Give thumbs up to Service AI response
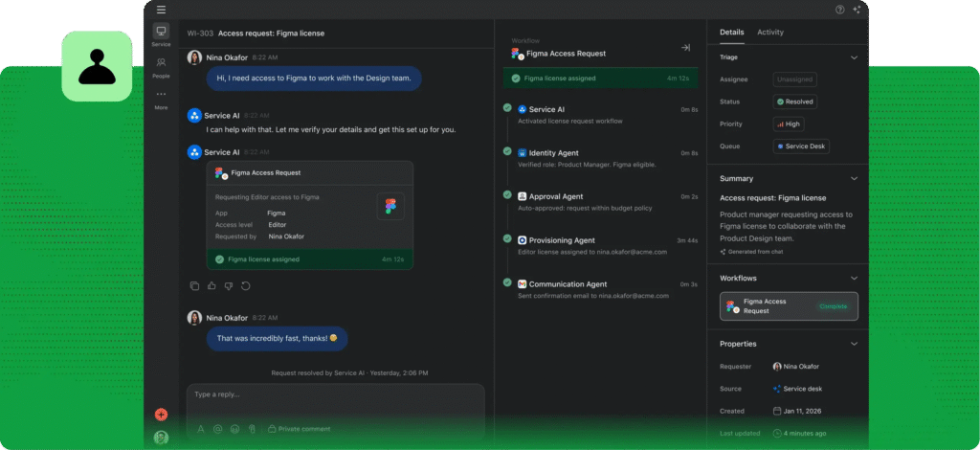This screenshot has height=450, width=980. [x=212, y=285]
